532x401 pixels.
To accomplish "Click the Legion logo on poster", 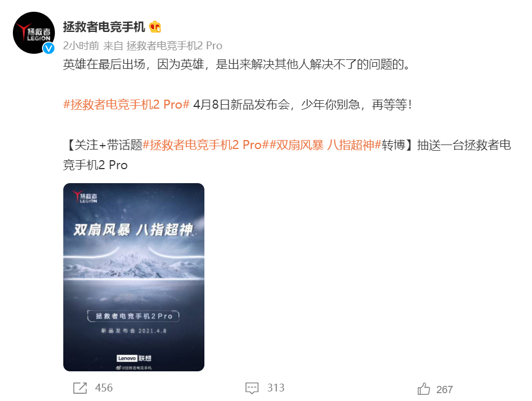I will (85, 197).
